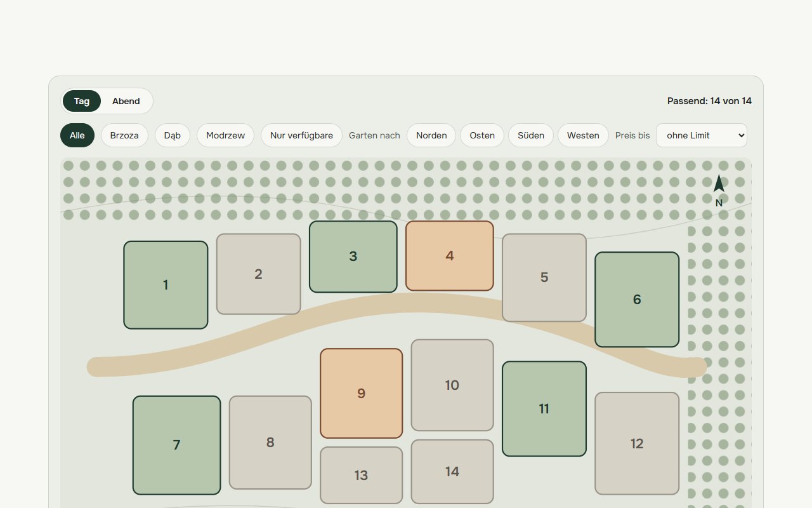Filter cabins by Modrzew type
This screenshot has width=812, height=508.
click(225, 135)
